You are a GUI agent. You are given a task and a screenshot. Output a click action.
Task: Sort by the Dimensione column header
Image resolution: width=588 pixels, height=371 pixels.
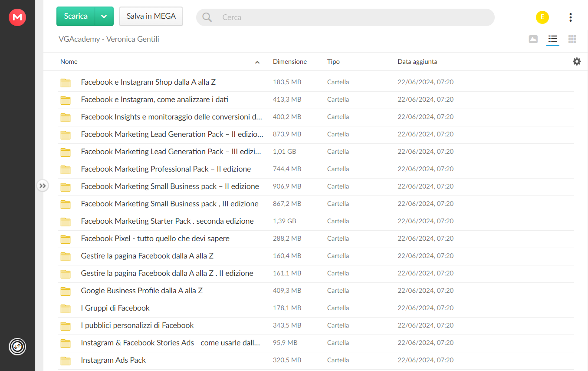(x=290, y=62)
